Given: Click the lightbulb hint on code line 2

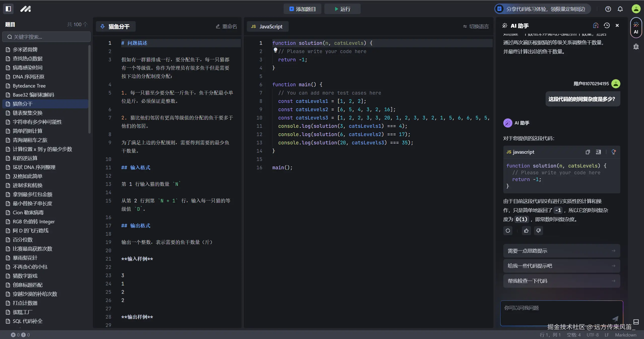Looking at the screenshot, I should coord(275,50).
